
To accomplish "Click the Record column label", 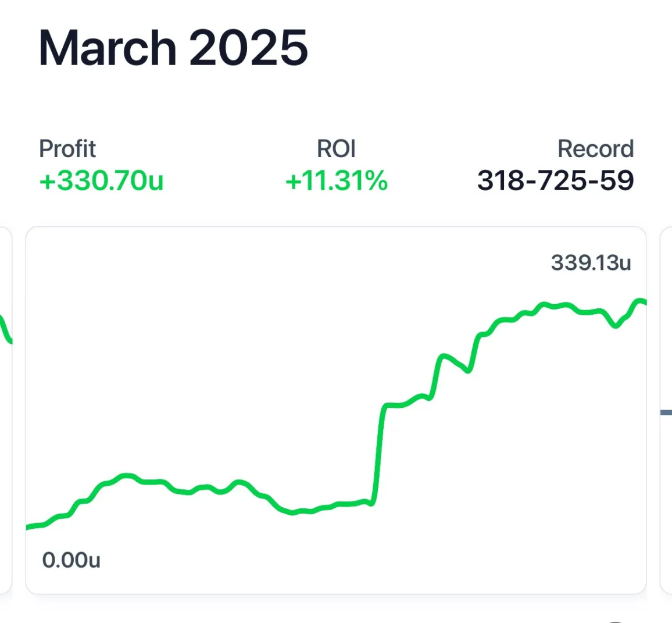I will pyautogui.click(x=596, y=148).
